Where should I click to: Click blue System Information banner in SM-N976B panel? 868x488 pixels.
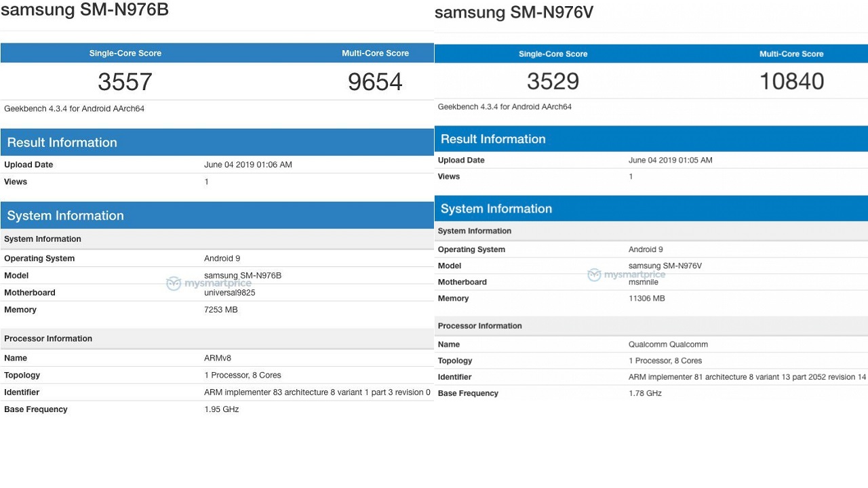217,216
